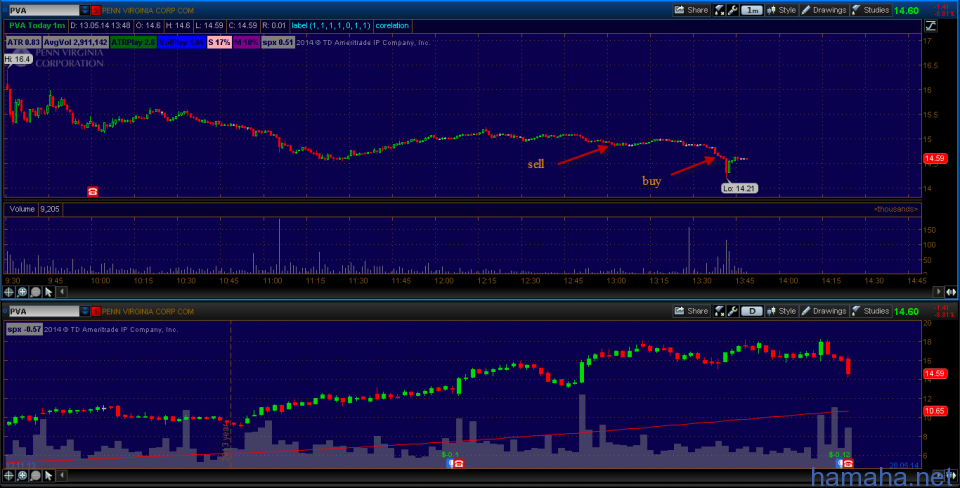Screen dimensions: 960x488
Task: Select the crosshair pan tool on upper chart
Action: tap(9, 292)
